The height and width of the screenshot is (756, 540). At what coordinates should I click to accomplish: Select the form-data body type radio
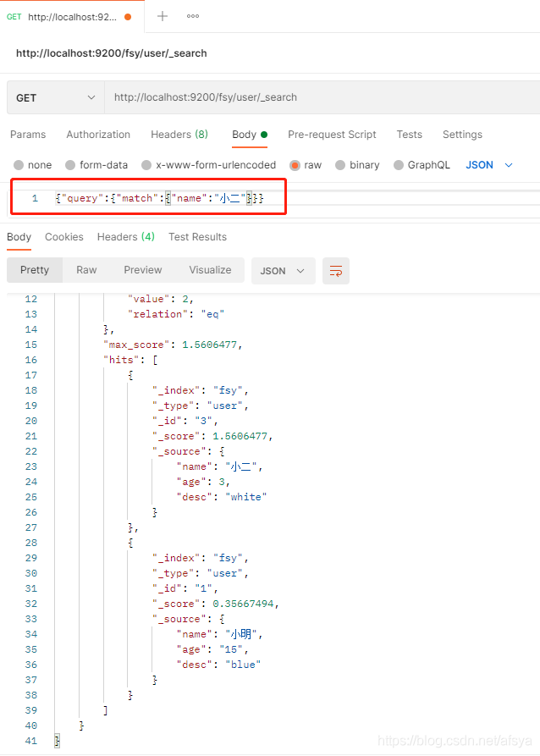(70, 165)
